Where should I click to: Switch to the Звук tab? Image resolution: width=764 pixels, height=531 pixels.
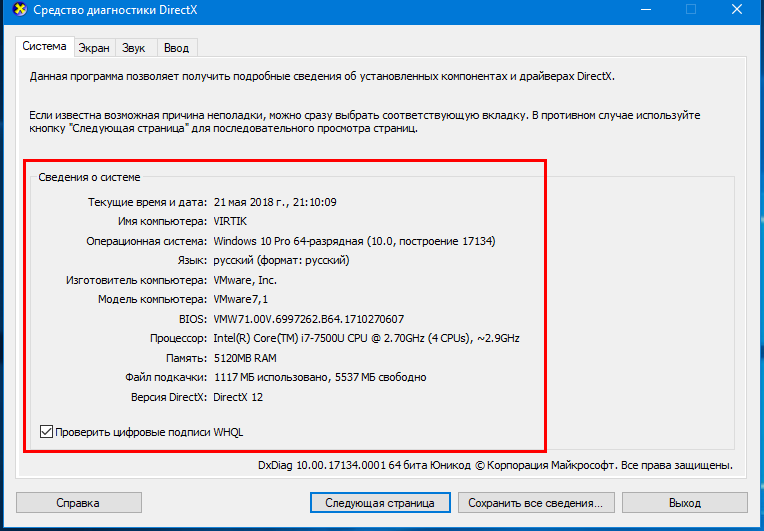tap(134, 48)
